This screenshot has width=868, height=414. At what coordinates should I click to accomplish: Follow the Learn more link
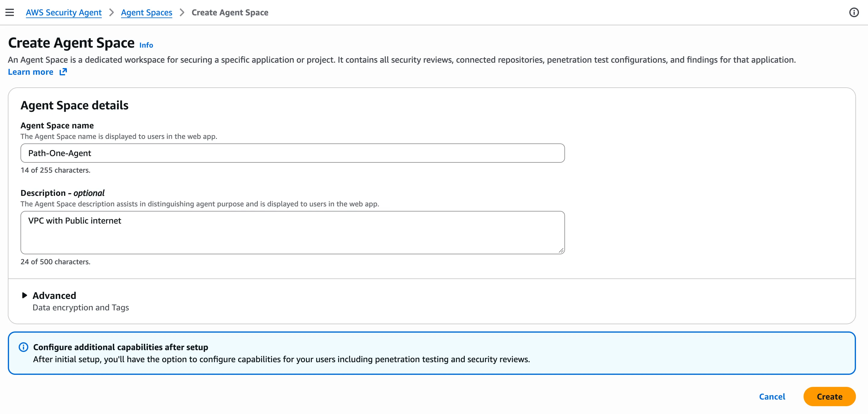pyautogui.click(x=31, y=72)
